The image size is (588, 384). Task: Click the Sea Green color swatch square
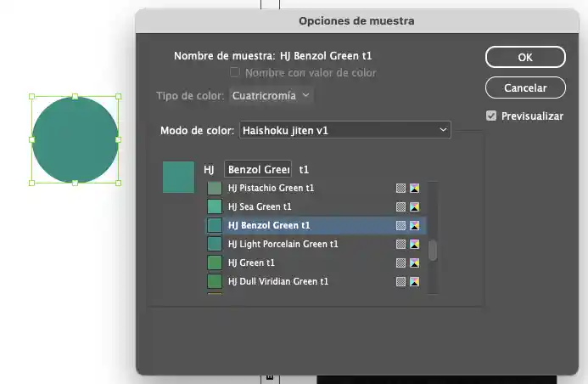click(215, 206)
